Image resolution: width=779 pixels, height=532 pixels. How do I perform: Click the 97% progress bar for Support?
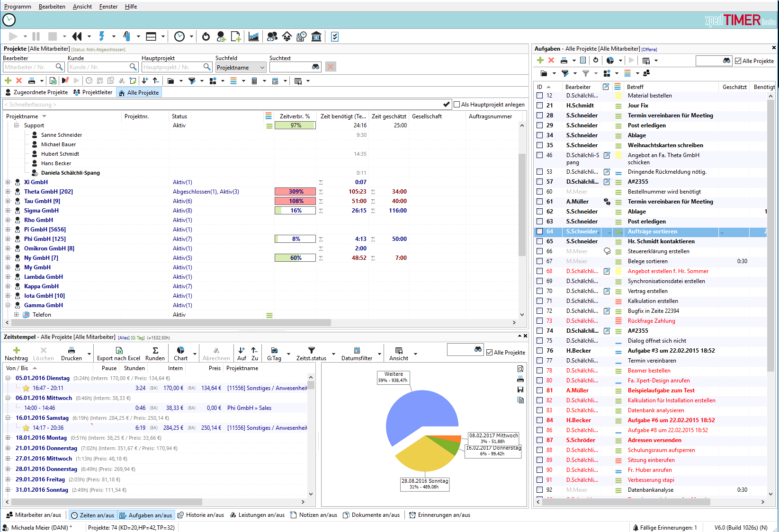295,125
